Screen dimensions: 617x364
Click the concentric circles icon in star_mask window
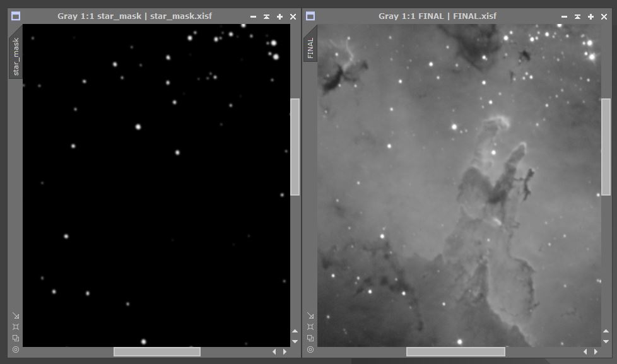[x=16, y=349]
